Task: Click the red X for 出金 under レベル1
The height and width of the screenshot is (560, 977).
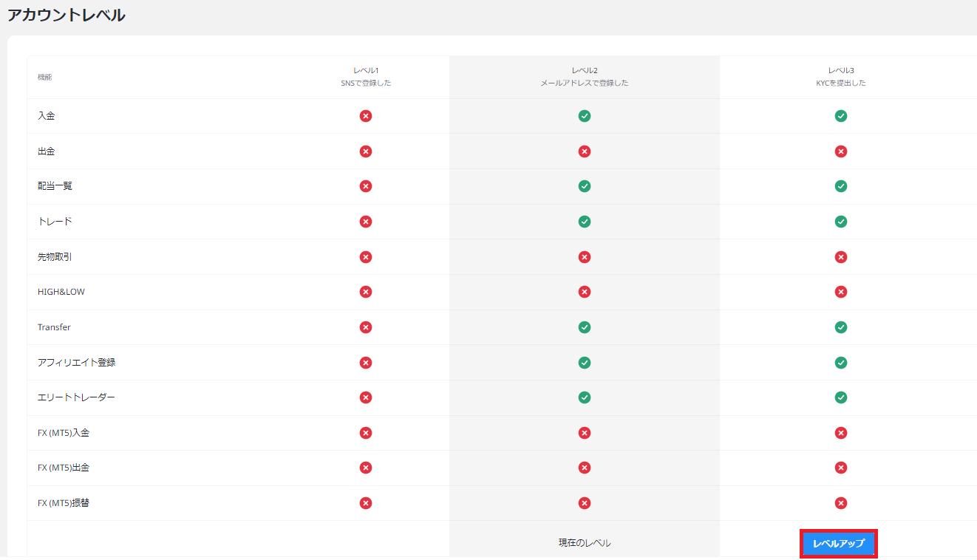Action: tap(365, 151)
